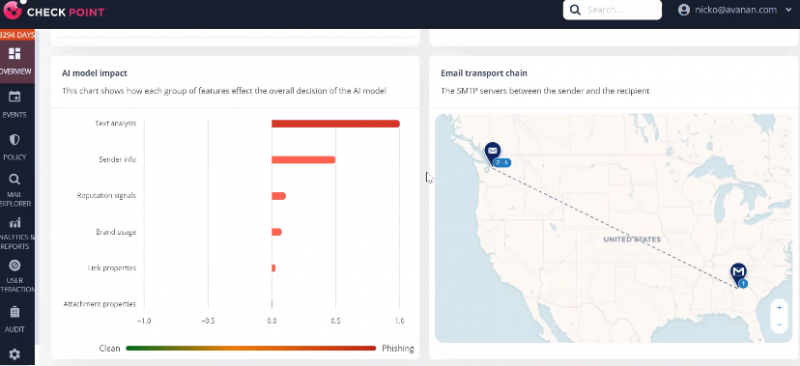Click the Check Point logo
This screenshot has width=800, height=366.
coord(54,11)
